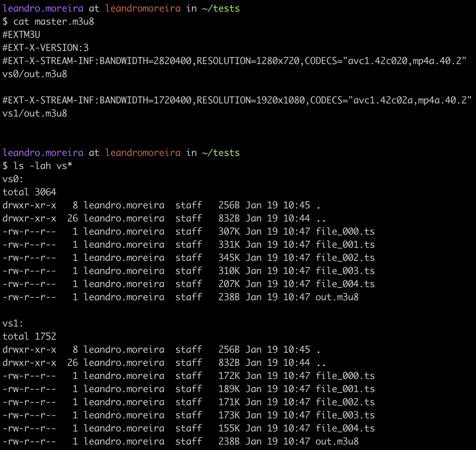Click the 'ls -lah vs*' command
The width and height of the screenshot is (476, 450).
(42, 166)
